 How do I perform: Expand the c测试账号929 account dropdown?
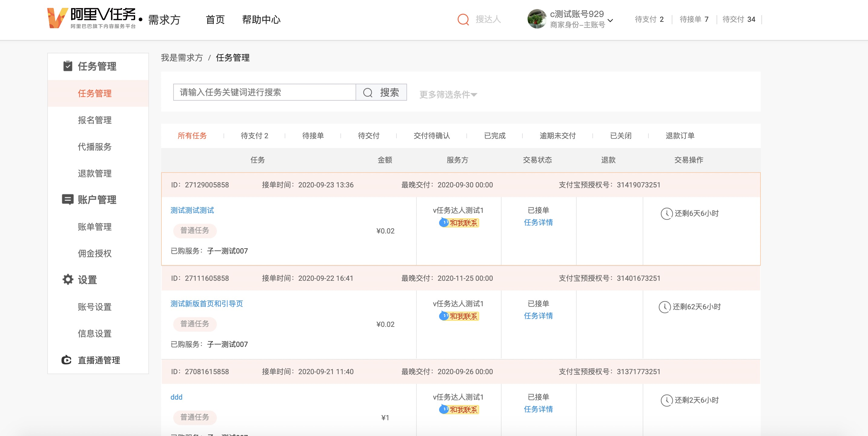tap(610, 20)
